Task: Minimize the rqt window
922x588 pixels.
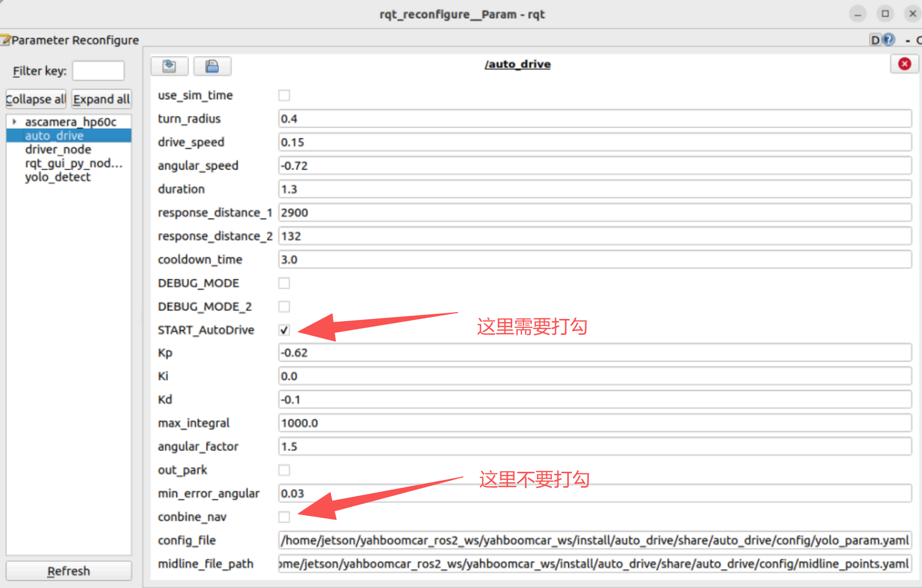Action: 858,14
